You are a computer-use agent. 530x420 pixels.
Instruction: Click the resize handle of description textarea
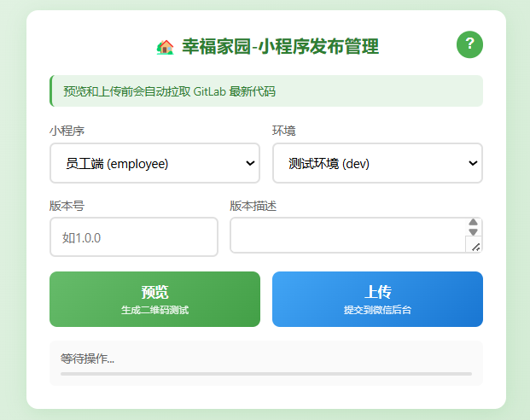point(475,247)
